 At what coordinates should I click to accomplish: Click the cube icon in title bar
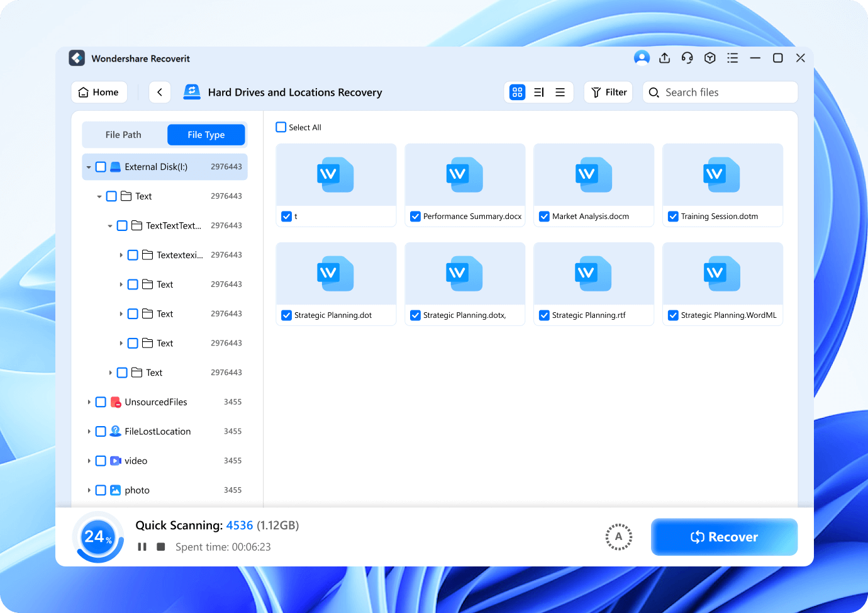709,58
